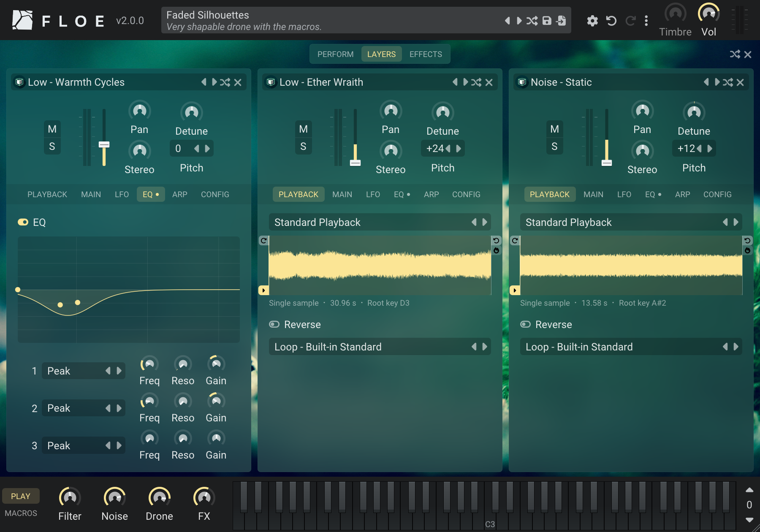Click loop icon left of Noise Static waveform
Viewport: 760px width, 532px height.
point(515,241)
